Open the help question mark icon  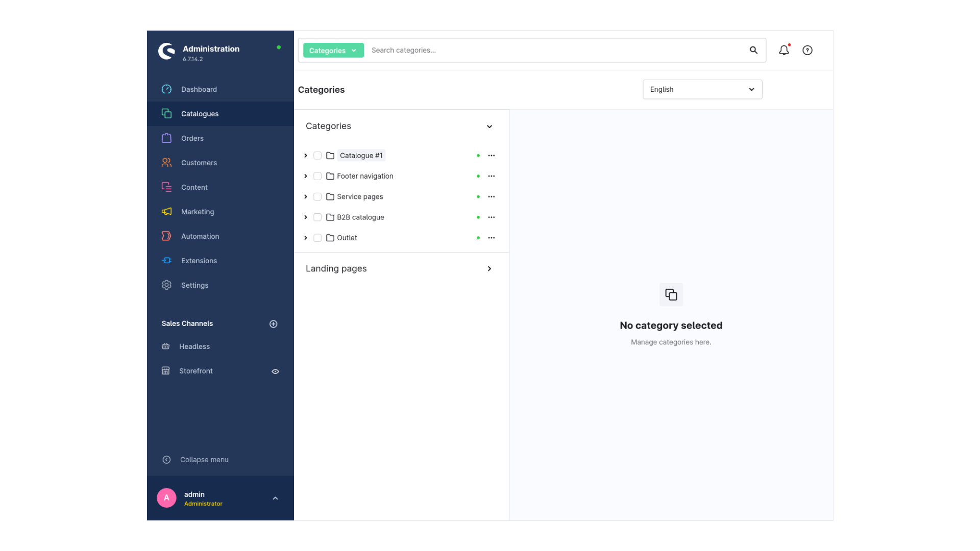click(x=807, y=50)
